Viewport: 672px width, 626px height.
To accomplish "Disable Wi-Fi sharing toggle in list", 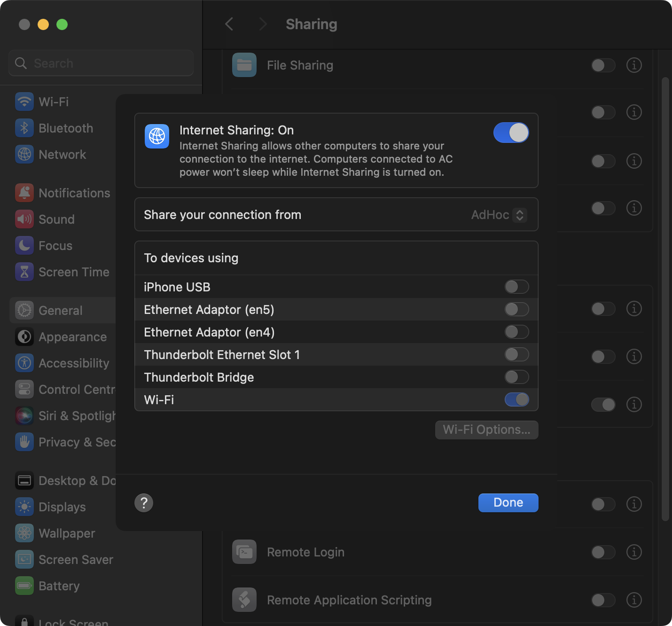I will [516, 399].
